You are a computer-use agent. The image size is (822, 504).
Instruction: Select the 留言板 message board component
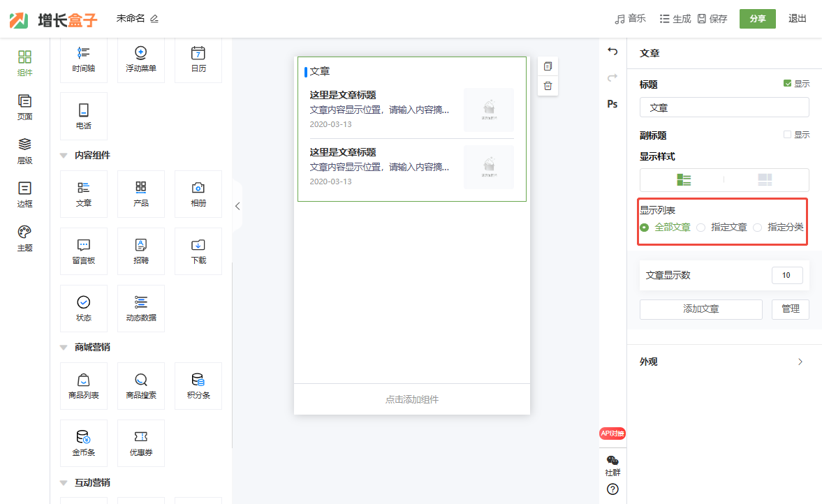(x=84, y=251)
